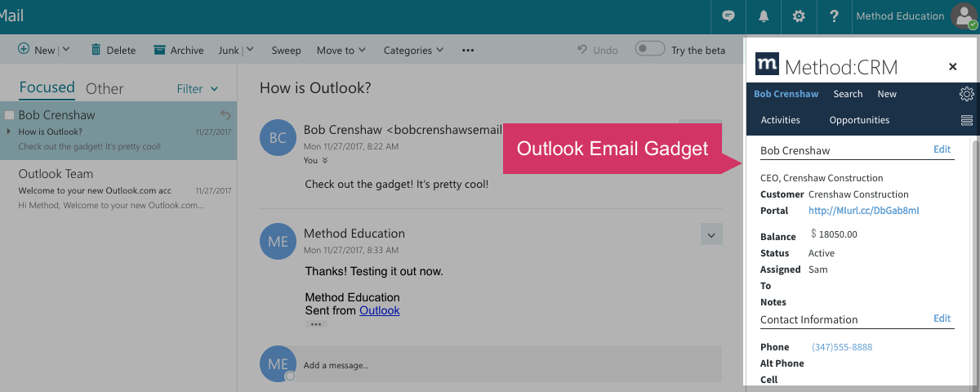This screenshot has height=392, width=980.
Task: Click the balance value 18050.00
Action: pyautogui.click(x=838, y=234)
